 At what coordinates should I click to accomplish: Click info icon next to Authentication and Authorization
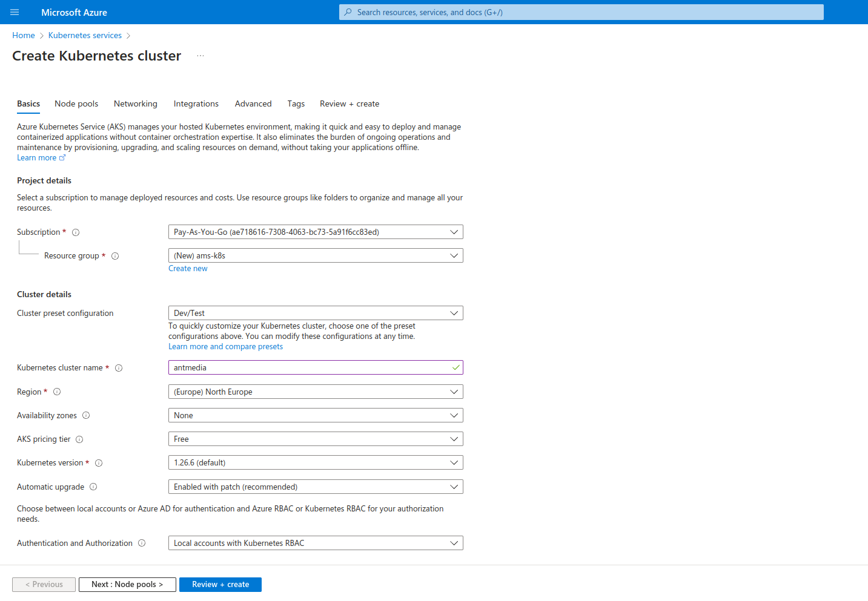click(x=142, y=543)
